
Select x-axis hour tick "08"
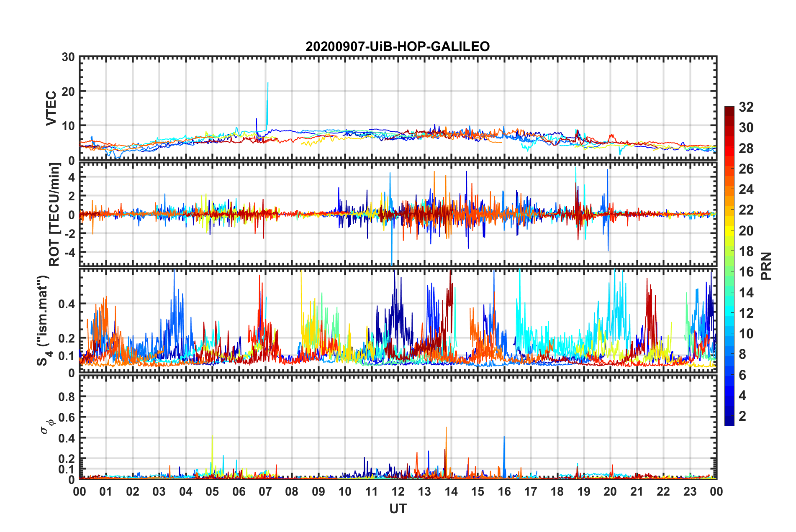point(292,491)
